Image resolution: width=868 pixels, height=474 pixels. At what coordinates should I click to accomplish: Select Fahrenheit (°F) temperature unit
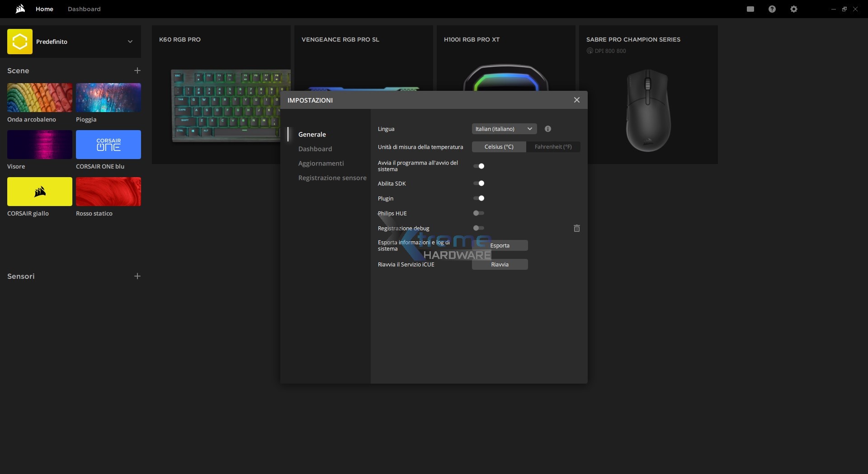point(553,147)
